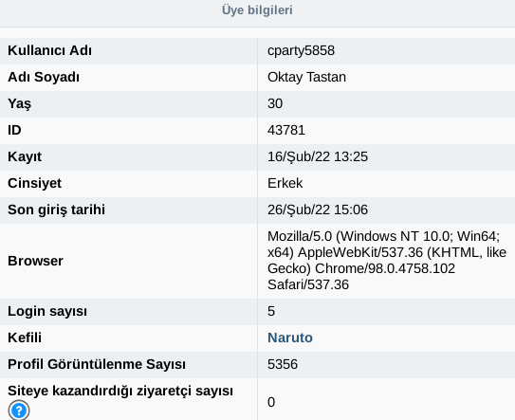Click the ID value 43781
Viewport: 515px width, 420px height.
coord(286,131)
